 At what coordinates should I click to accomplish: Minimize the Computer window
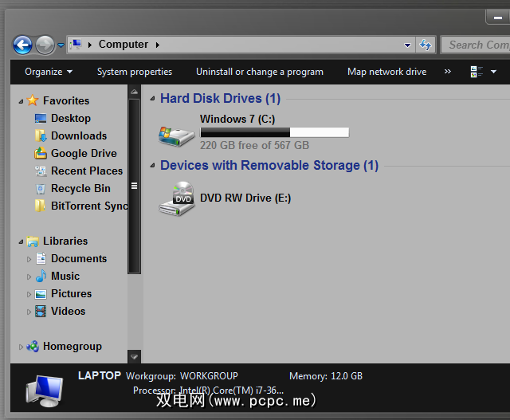pos(497,18)
